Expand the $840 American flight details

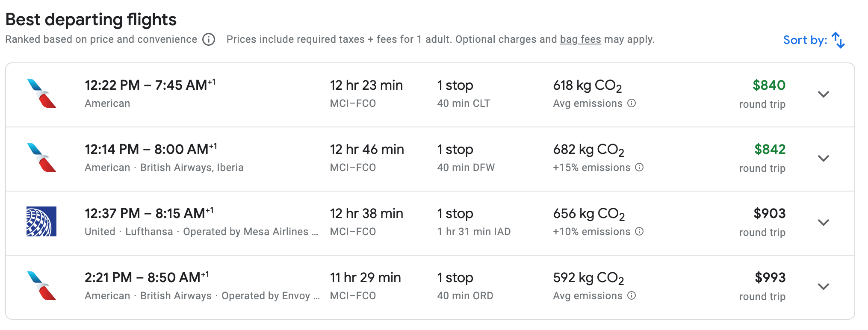[x=824, y=94]
